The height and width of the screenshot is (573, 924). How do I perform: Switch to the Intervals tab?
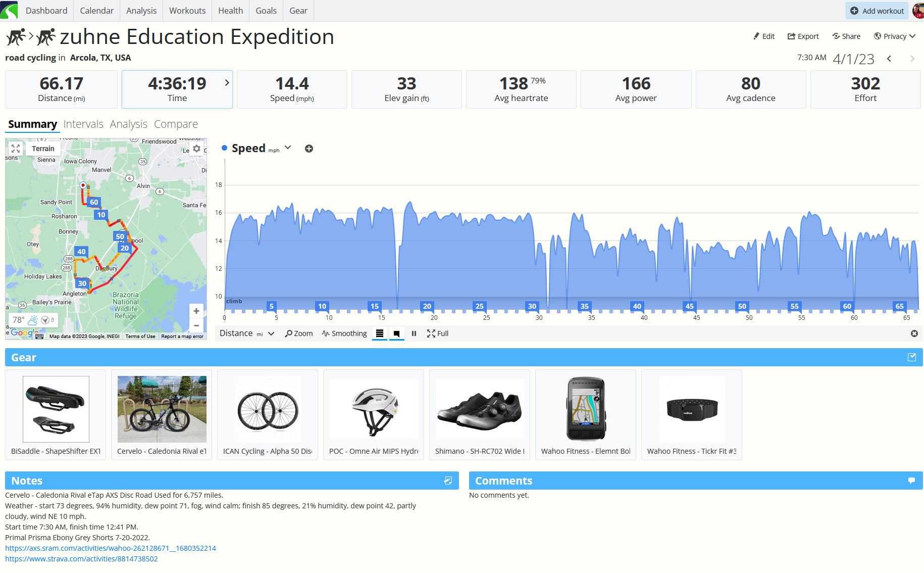(x=83, y=124)
